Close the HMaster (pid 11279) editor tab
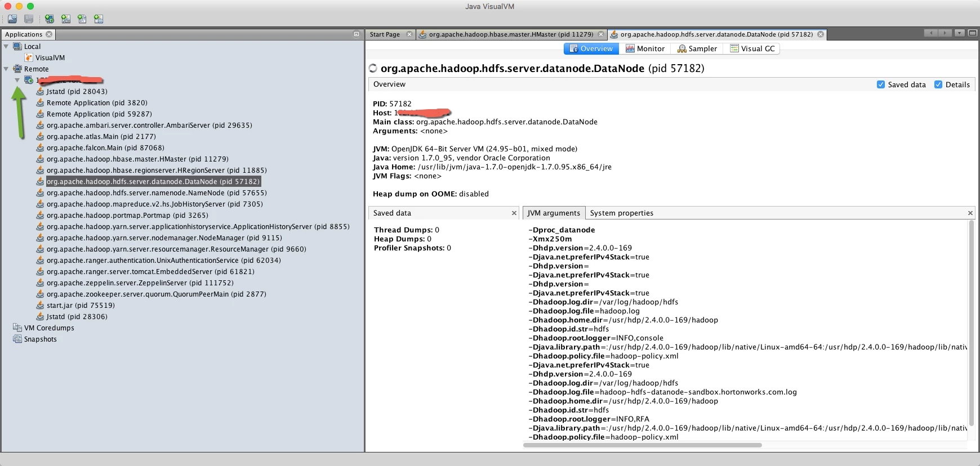This screenshot has width=980, height=466. [x=601, y=34]
